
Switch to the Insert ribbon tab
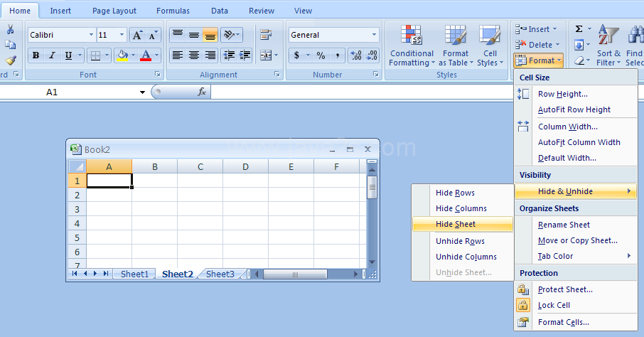(60, 11)
